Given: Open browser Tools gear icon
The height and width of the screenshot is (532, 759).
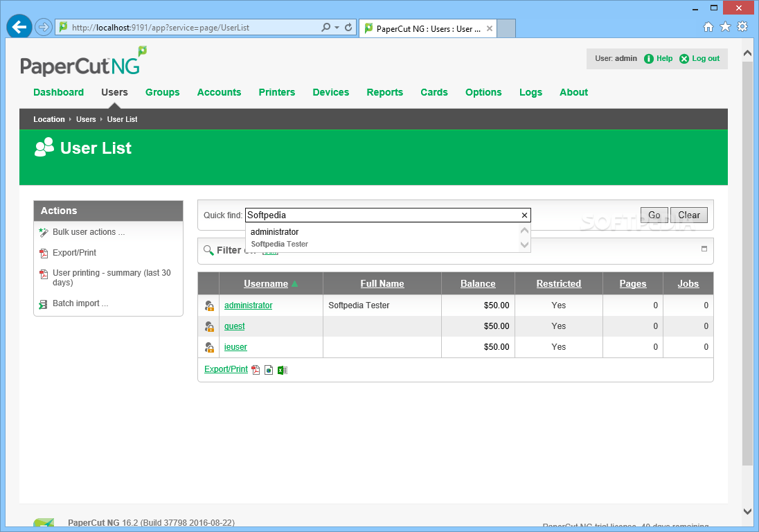Looking at the screenshot, I should click(x=742, y=26).
